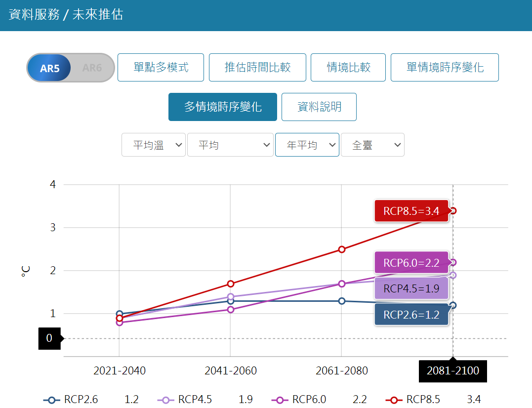Expand the 平均溫 variable dropdown
The height and width of the screenshot is (408, 532).
coord(154,145)
